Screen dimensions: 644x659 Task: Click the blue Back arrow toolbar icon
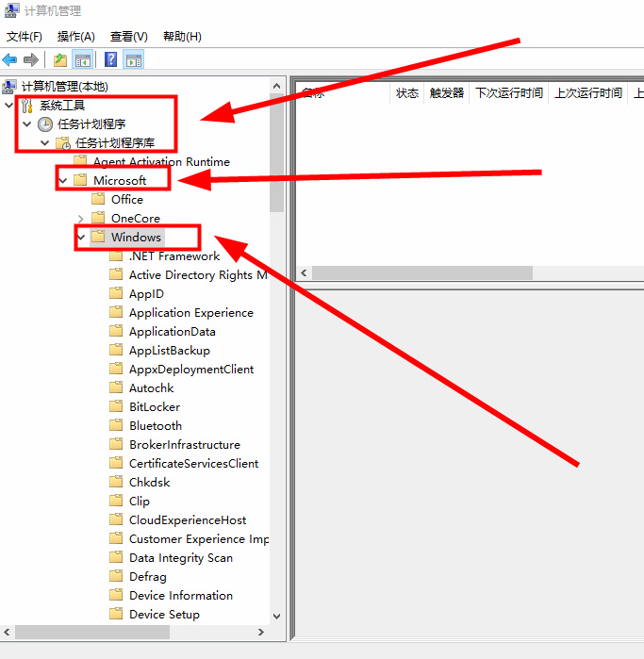(10, 60)
